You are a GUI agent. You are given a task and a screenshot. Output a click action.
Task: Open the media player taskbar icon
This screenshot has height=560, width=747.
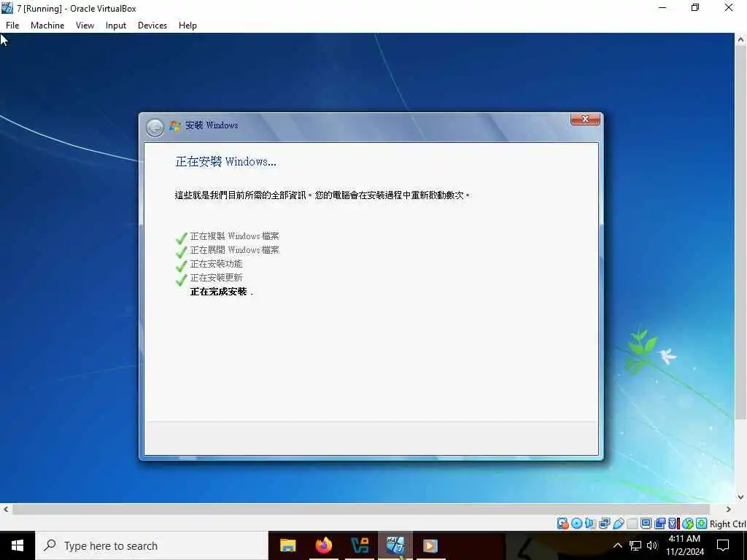click(x=430, y=545)
